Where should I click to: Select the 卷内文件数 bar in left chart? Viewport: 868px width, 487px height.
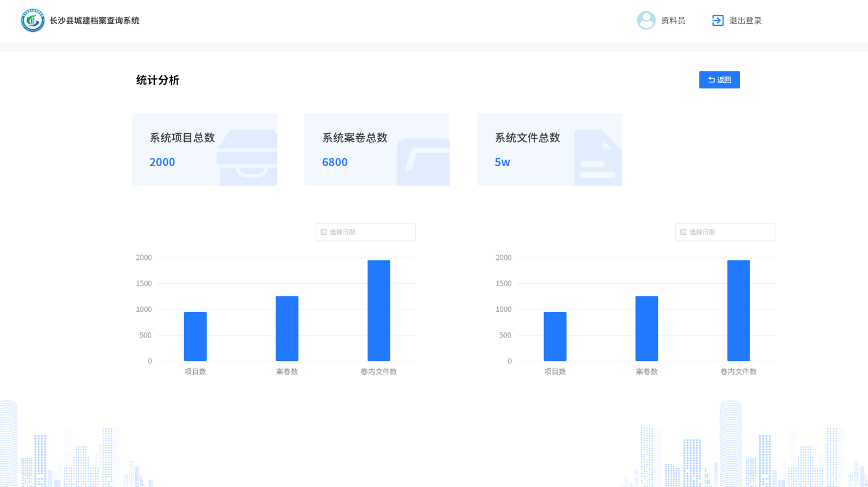pyautogui.click(x=379, y=311)
